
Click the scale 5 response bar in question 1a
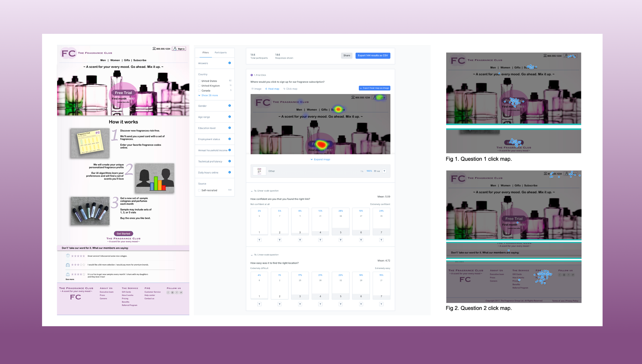point(341,221)
